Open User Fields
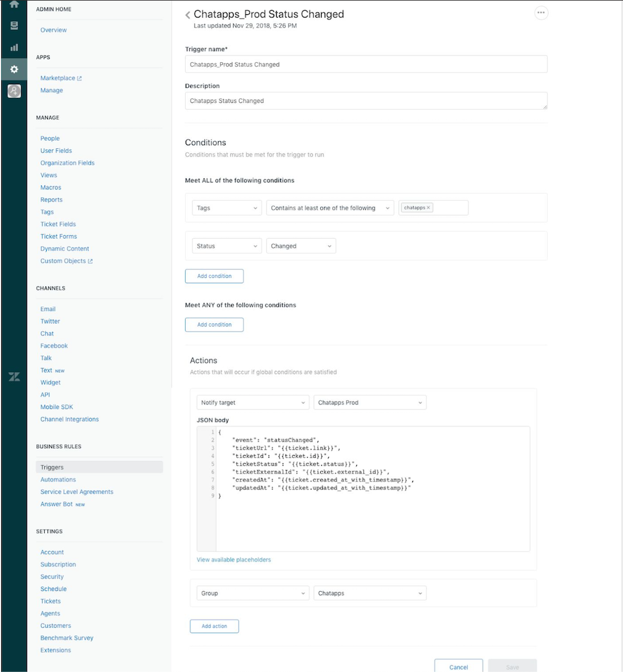This screenshot has width=623, height=672. pyautogui.click(x=56, y=151)
